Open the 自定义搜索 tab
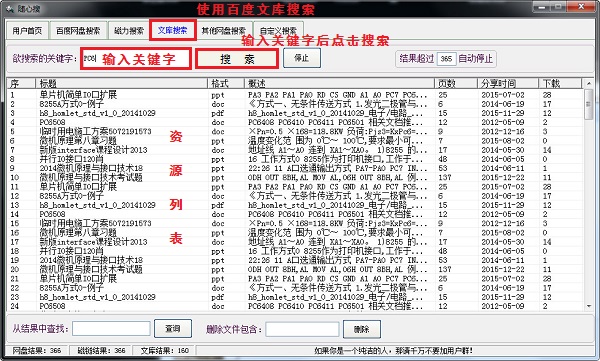The height and width of the screenshot is (361, 600). [x=278, y=31]
